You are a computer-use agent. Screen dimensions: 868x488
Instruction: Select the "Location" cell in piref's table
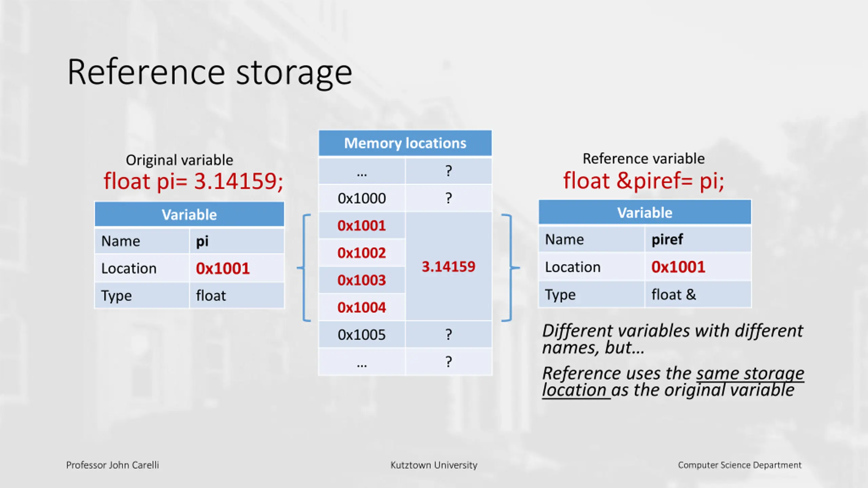click(592, 267)
